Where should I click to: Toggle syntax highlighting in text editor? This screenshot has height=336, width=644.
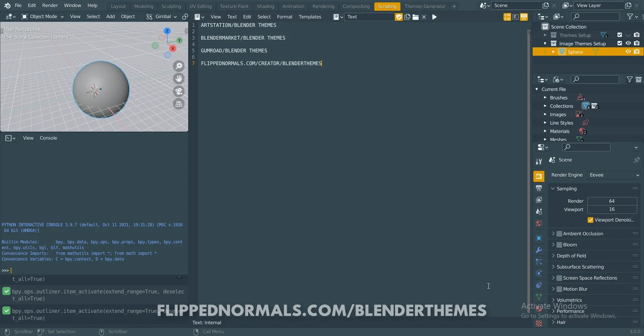pos(524,17)
